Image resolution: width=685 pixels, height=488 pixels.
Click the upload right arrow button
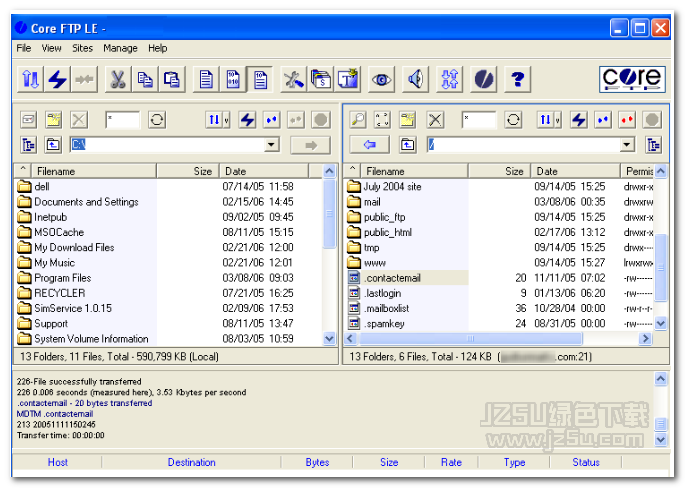(311, 145)
